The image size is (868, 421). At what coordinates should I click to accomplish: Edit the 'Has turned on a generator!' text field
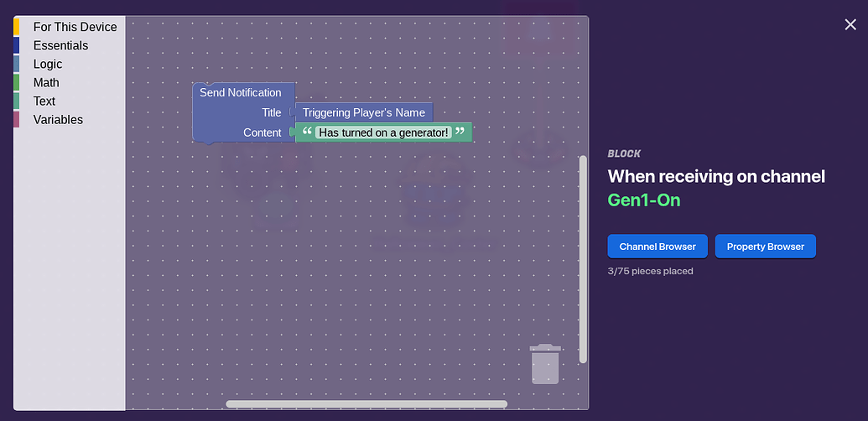click(x=383, y=133)
